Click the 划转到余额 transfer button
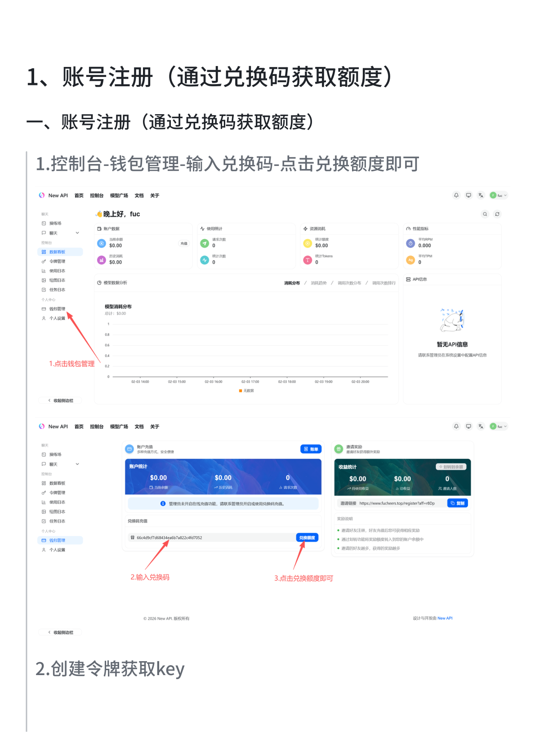Screen dimensions: 535x756 tap(451, 467)
